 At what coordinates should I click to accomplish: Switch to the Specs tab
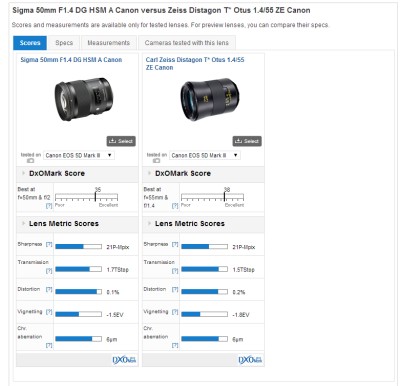(64, 43)
